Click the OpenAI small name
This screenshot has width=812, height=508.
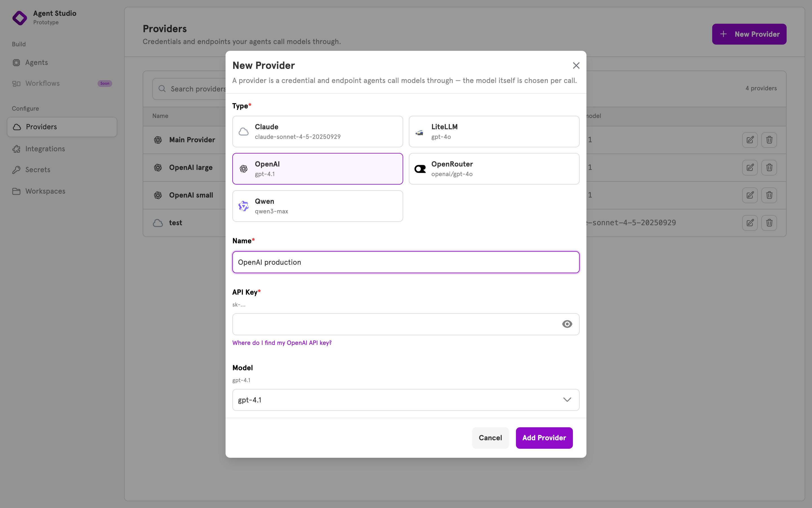pos(191,195)
